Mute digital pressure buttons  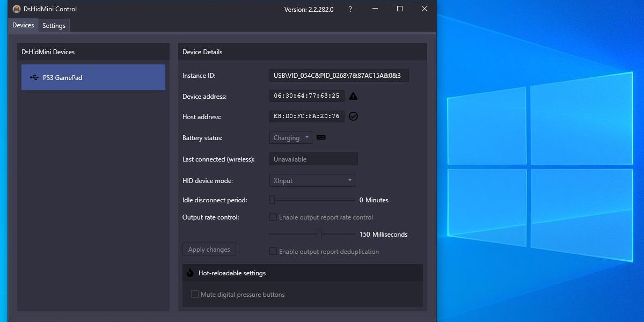click(x=194, y=294)
